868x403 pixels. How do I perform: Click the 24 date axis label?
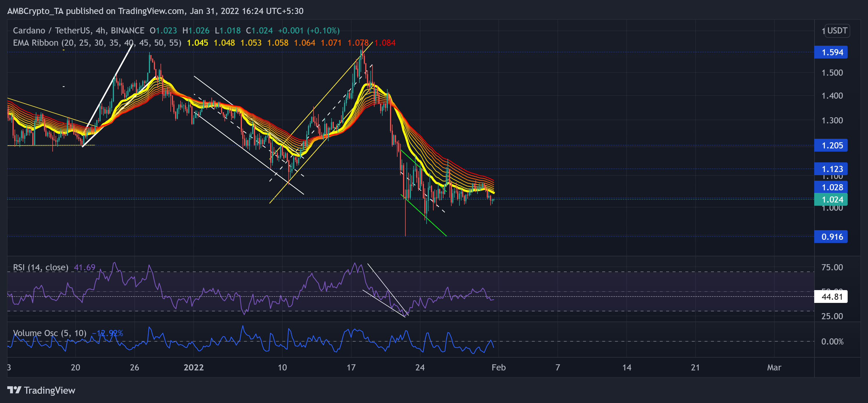[x=420, y=367]
